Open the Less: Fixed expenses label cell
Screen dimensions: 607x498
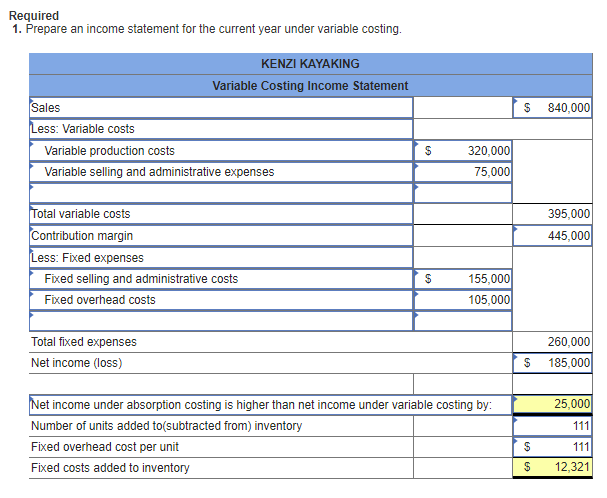221,258
